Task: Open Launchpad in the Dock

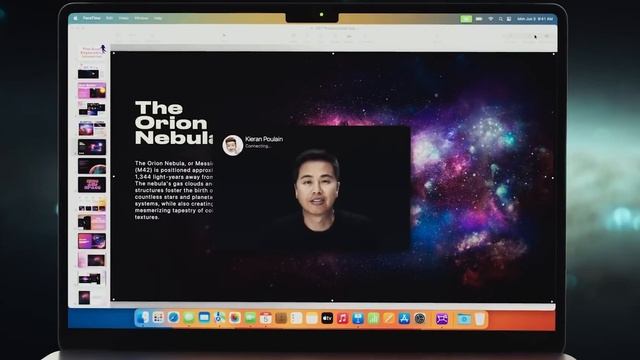Action: click(x=158, y=318)
